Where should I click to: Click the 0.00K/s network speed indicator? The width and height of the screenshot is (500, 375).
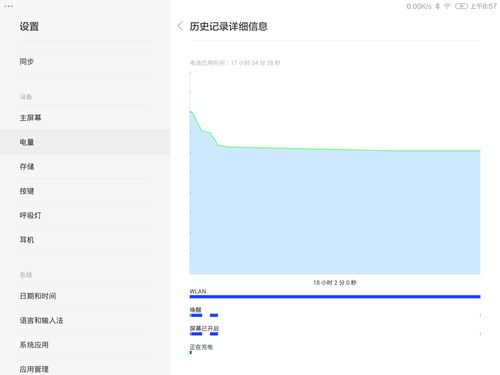tap(419, 6)
